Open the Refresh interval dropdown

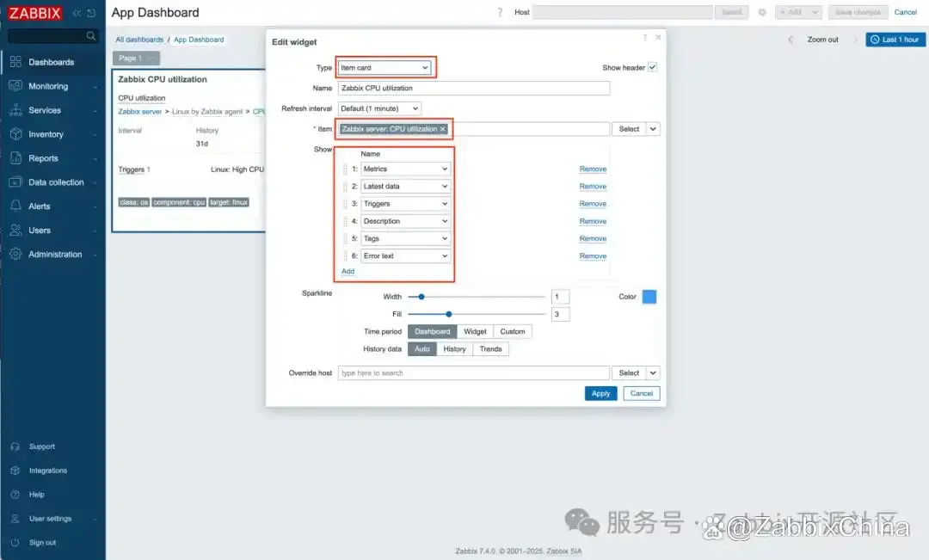pyautogui.click(x=379, y=108)
